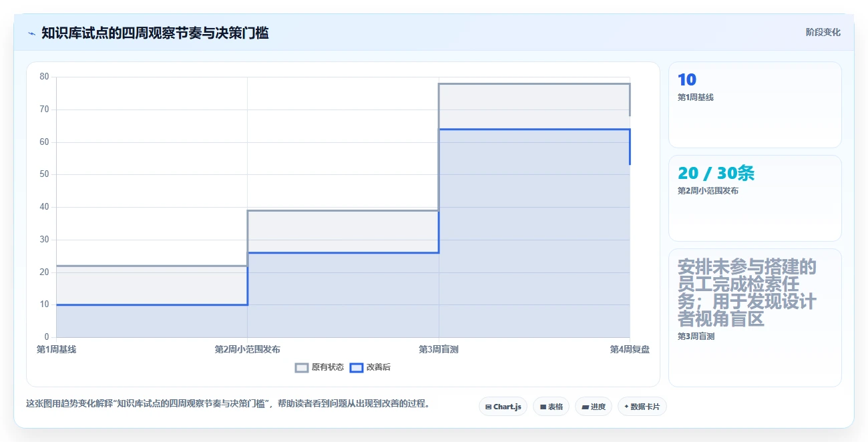This screenshot has height=442, width=868.
Task: Click the 阶段变化 label in header
Action: [823, 32]
